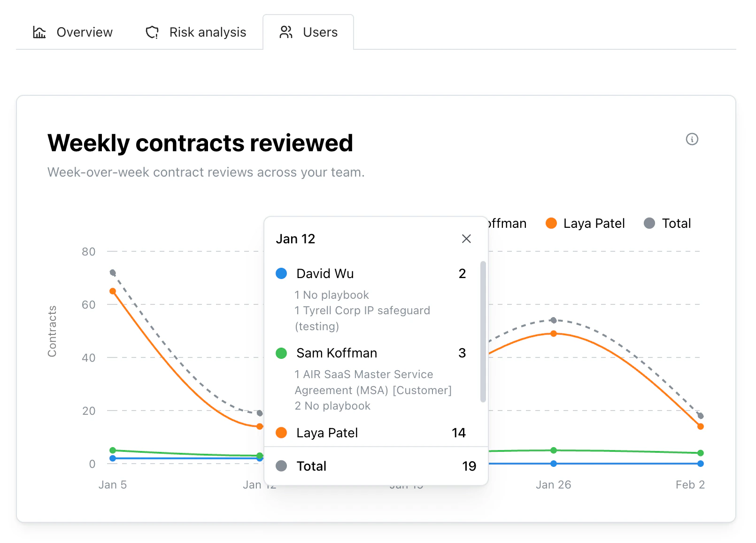Switch to the Overview tab
Image resolution: width=756 pixels, height=543 pixels.
(84, 32)
